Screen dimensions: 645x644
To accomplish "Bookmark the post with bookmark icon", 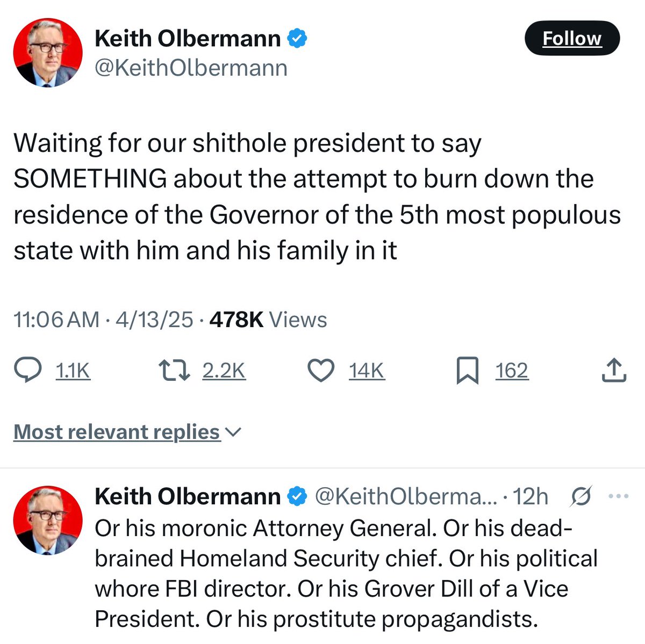I will 467,371.
